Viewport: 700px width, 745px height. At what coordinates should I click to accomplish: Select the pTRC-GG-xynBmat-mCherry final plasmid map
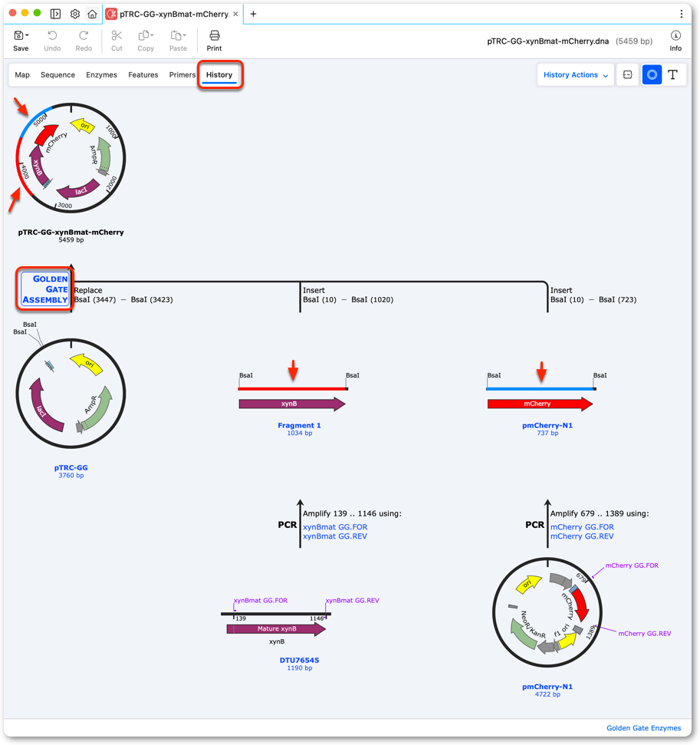point(71,158)
